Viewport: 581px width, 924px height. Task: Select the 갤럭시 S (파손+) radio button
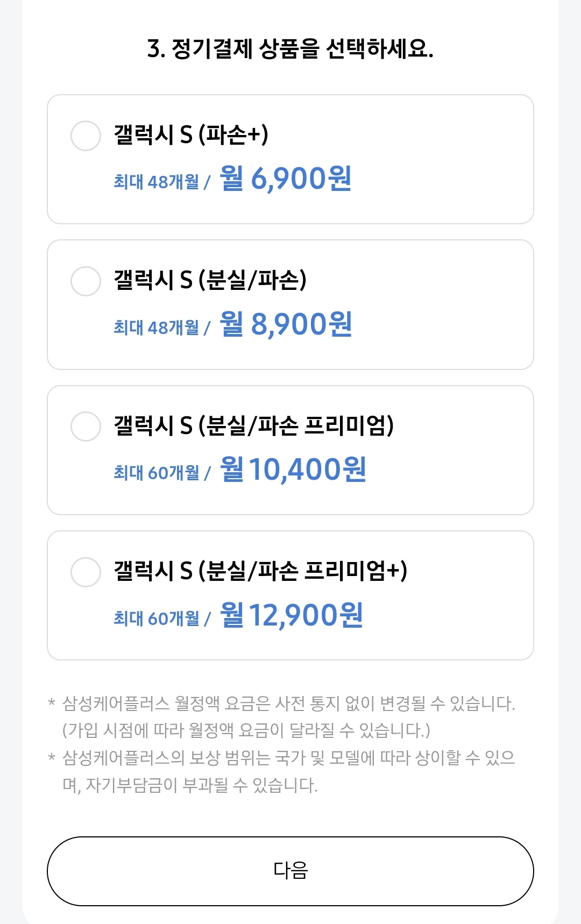86,136
